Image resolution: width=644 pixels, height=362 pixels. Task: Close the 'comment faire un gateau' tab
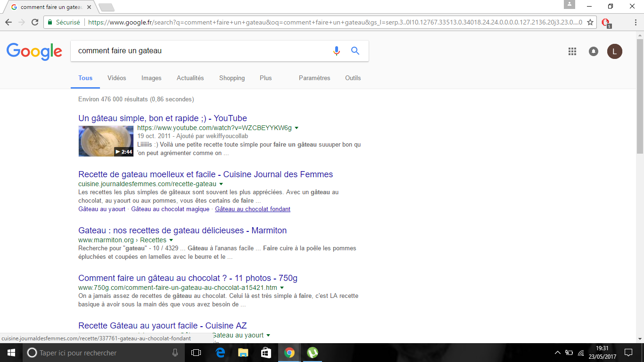pyautogui.click(x=89, y=7)
